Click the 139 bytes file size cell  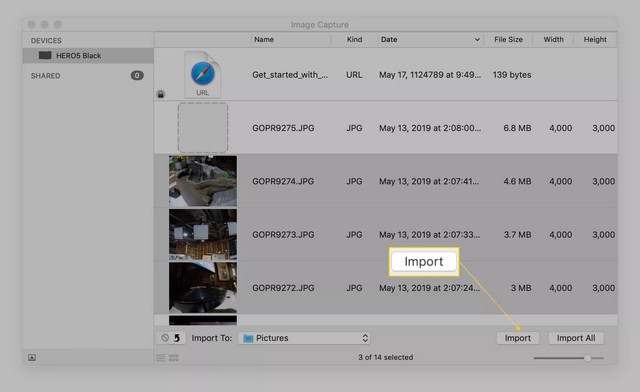coord(512,75)
